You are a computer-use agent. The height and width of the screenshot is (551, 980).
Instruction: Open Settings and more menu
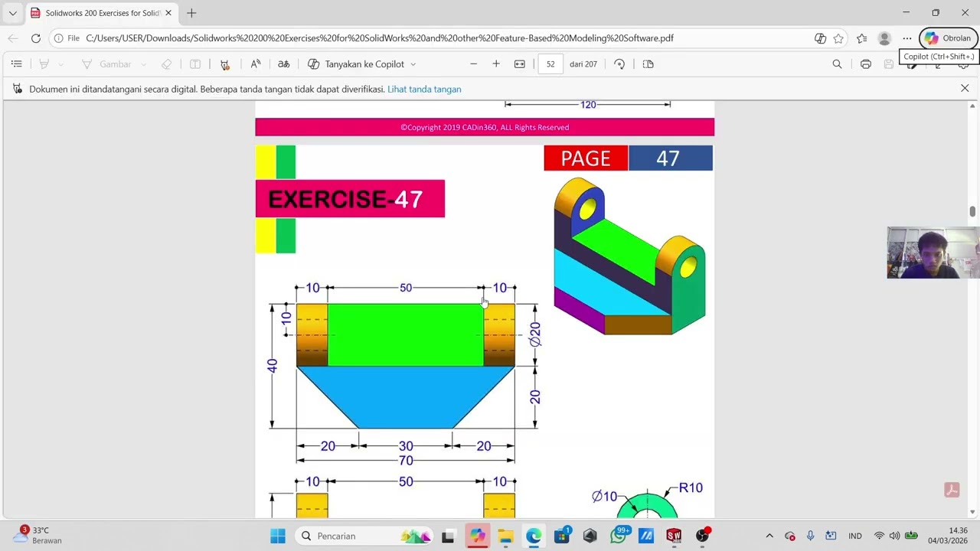tap(907, 38)
